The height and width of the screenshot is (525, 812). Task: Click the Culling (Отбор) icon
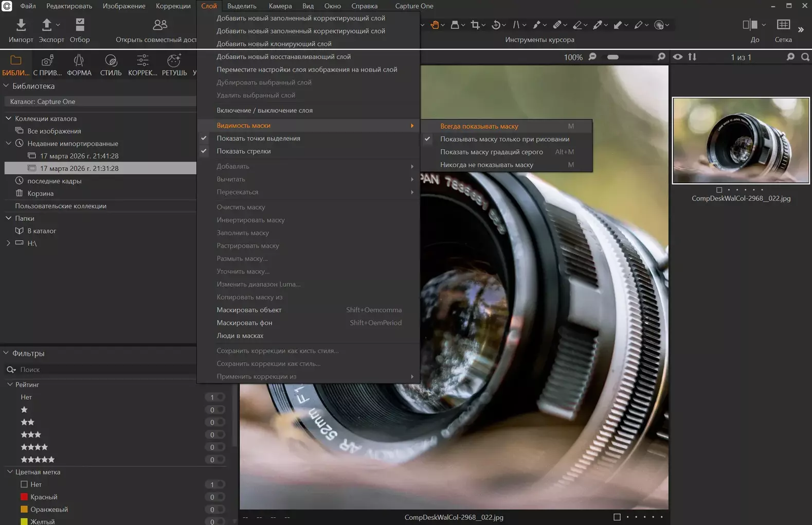point(80,25)
